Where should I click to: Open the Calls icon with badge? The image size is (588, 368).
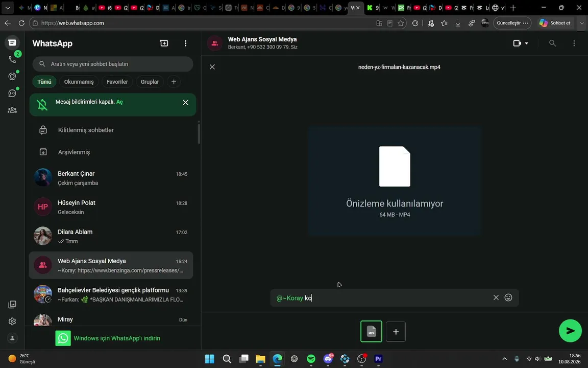click(x=12, y=59)
